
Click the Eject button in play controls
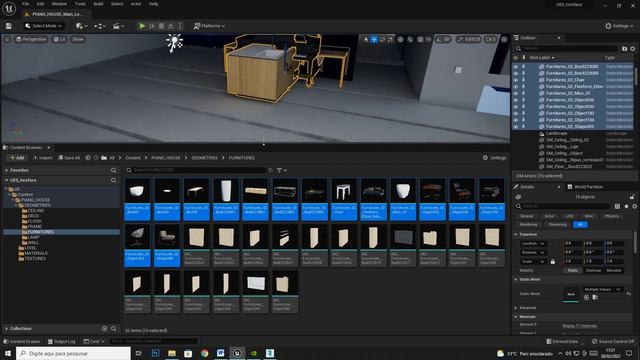pos(171,26)
